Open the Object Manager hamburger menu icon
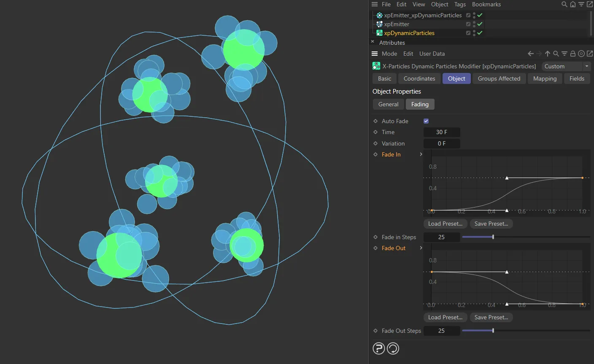Screen dimensions: 594x364 pyautogui.click(x=374, y=4)
